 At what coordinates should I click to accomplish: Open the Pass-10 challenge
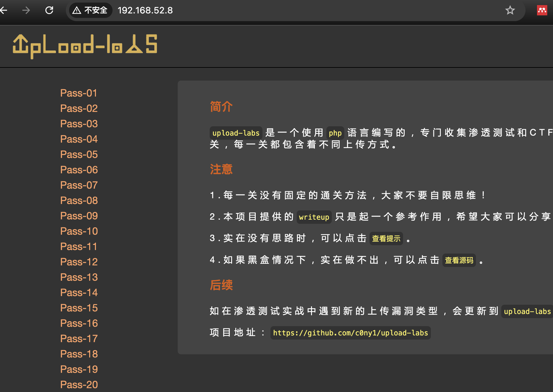click(x=79, y=231)
